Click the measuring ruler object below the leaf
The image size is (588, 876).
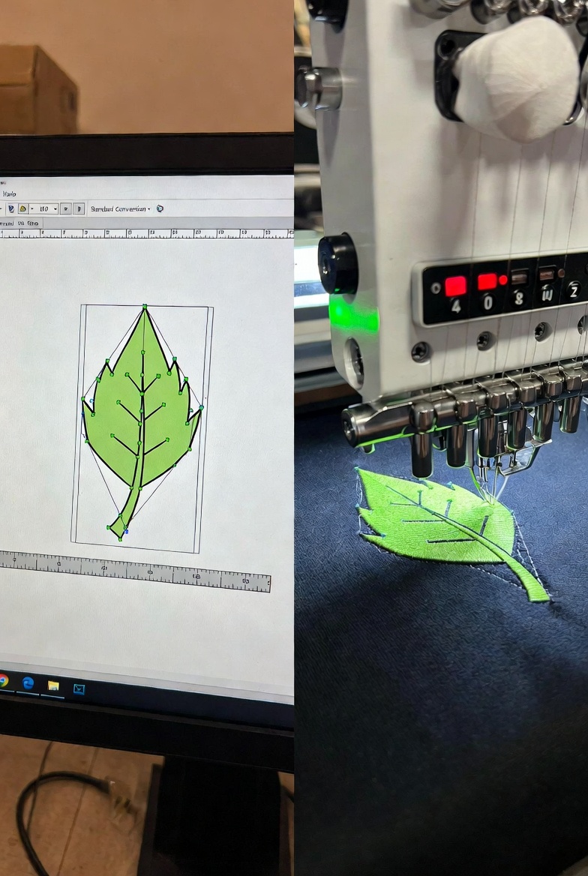[x=134, y=572]
